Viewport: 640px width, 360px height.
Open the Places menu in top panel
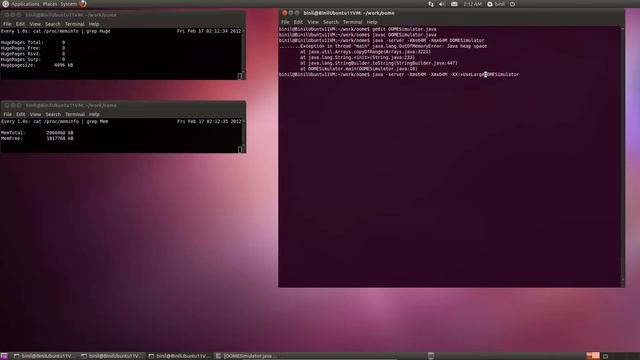[50, 4]
